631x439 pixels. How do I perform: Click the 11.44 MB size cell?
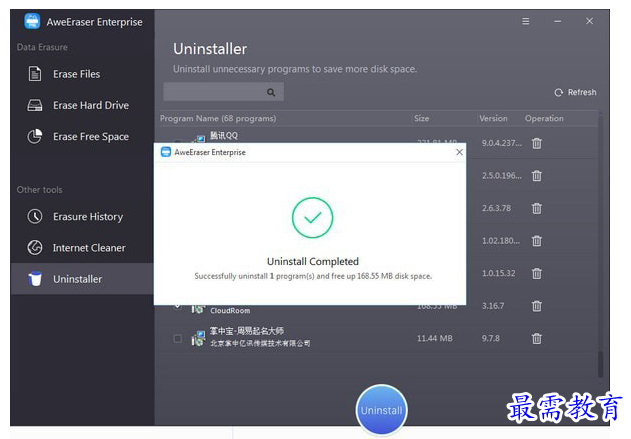pos(435,338)
